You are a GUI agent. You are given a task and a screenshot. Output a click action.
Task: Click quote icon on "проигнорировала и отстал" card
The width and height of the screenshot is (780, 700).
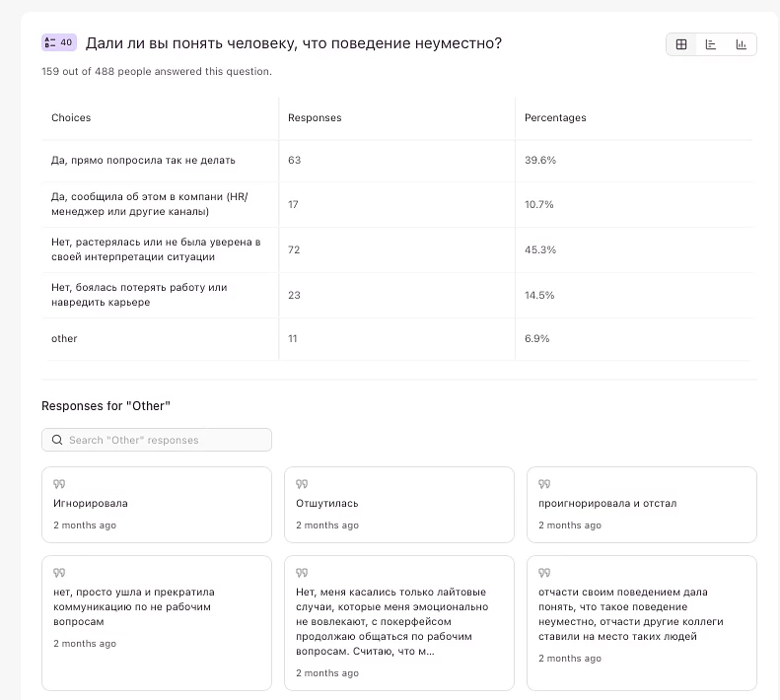(x=544, y=484)
